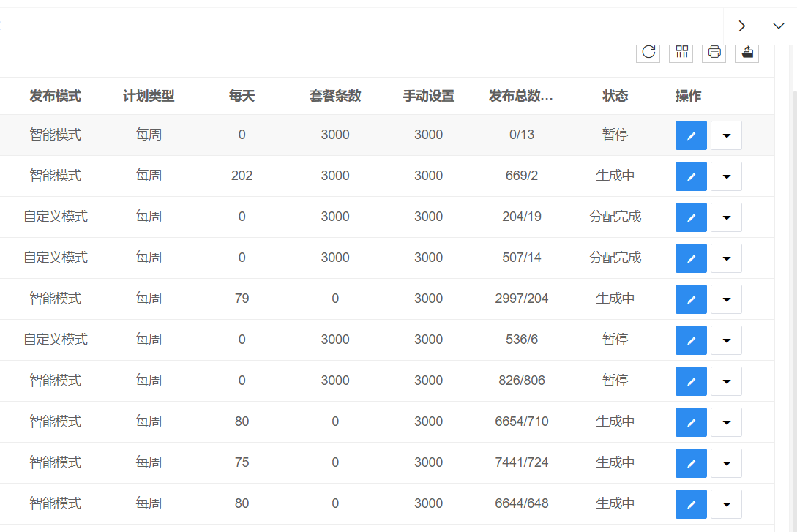The height and width of the screenshot is (532, 797).
Task: Expand more actions for 536/6 row
Action: pos(726,340)
